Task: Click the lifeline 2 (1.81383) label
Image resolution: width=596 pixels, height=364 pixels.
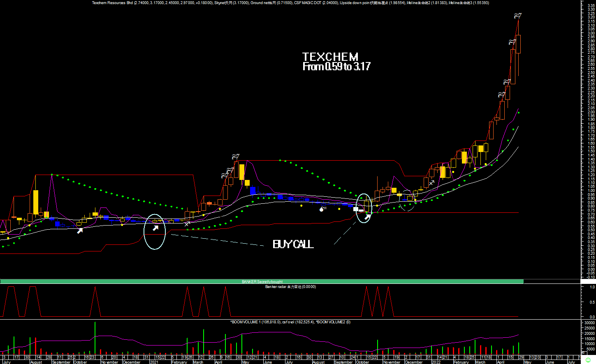Action: pyautogui.click(x=427, y=3)
